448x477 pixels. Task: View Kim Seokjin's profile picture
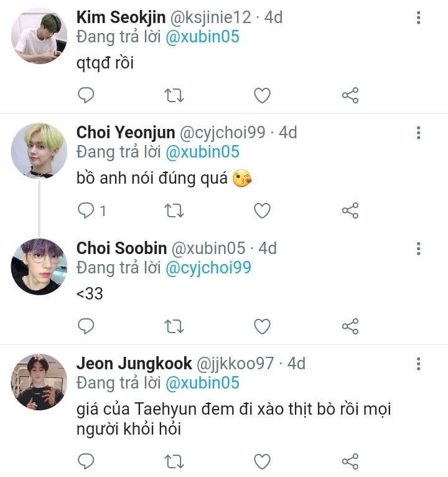tap(39, 36)
